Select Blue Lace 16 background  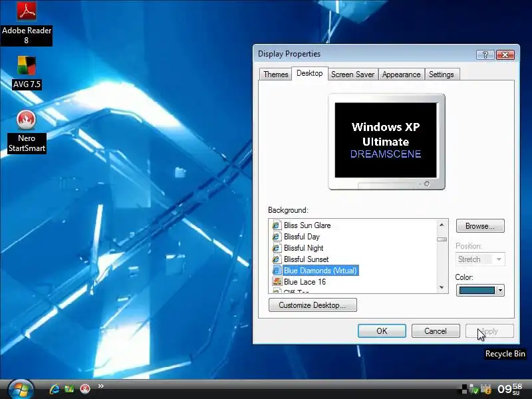[x=305, y=282]
